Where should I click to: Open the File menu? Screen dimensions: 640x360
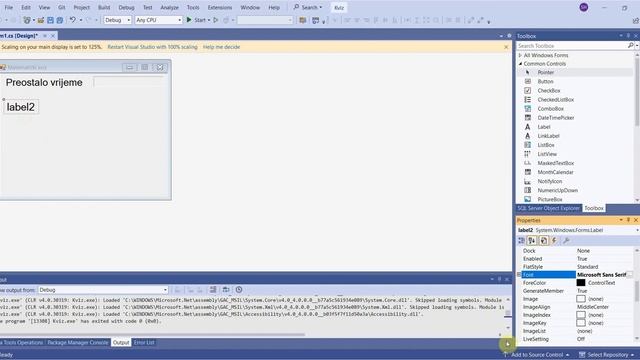click(9, 7)
